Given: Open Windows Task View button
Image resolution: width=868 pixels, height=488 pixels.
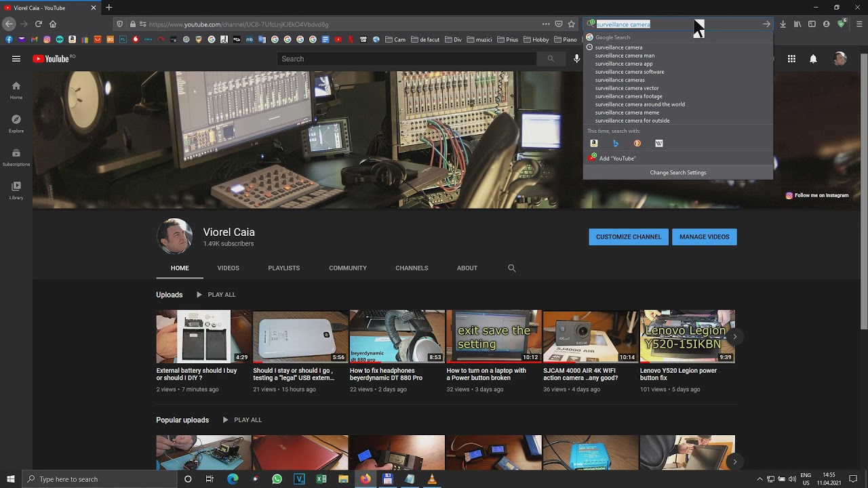Looking at the screenshot, I should pos(210,479).
